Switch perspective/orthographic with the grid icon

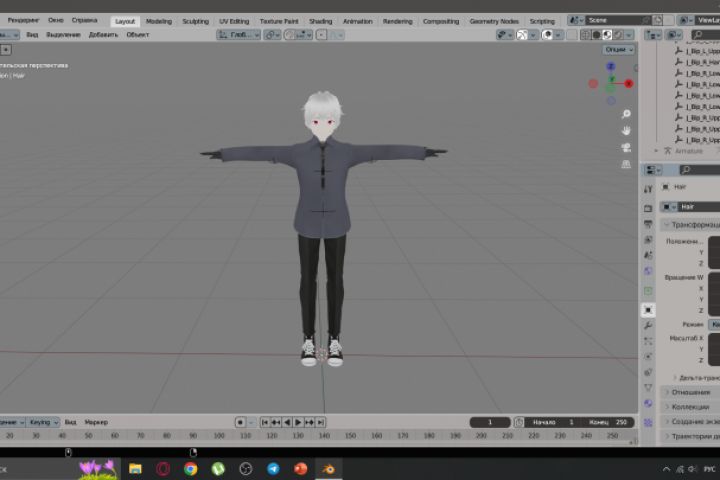(626, 164)
